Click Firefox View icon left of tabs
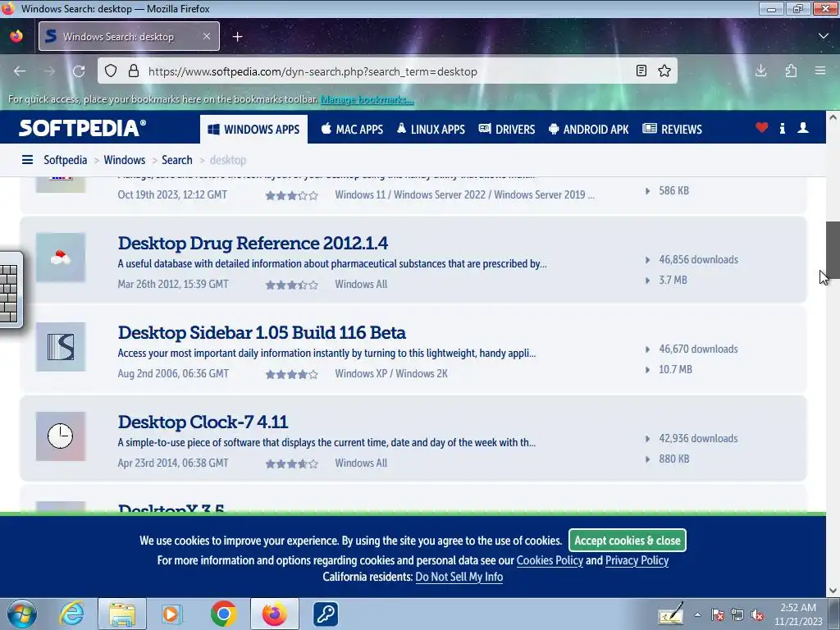 [16, 36]
